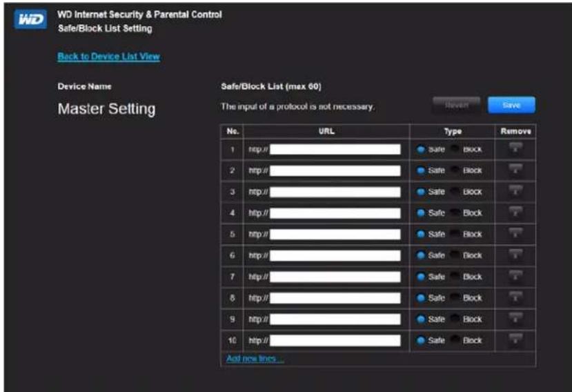The height and width of the screenshot is (392, 572).
Task: Select Safe type for row 3
Action: point(421,192)
